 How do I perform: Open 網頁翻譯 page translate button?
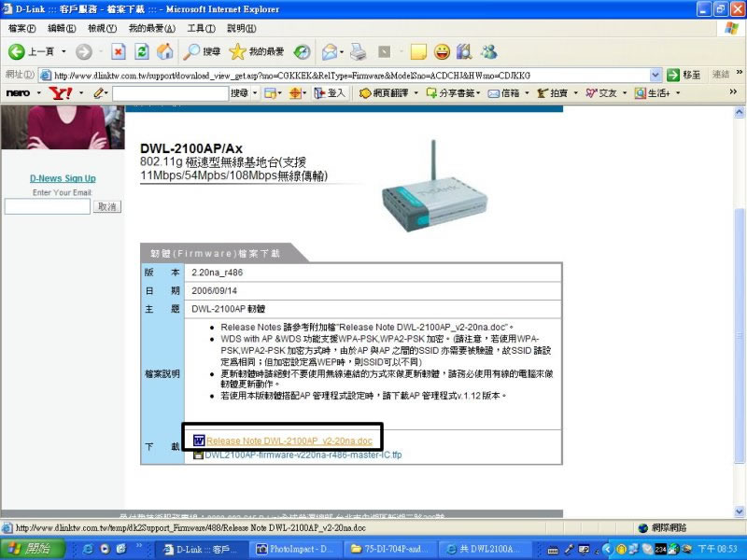pos(384,92)
